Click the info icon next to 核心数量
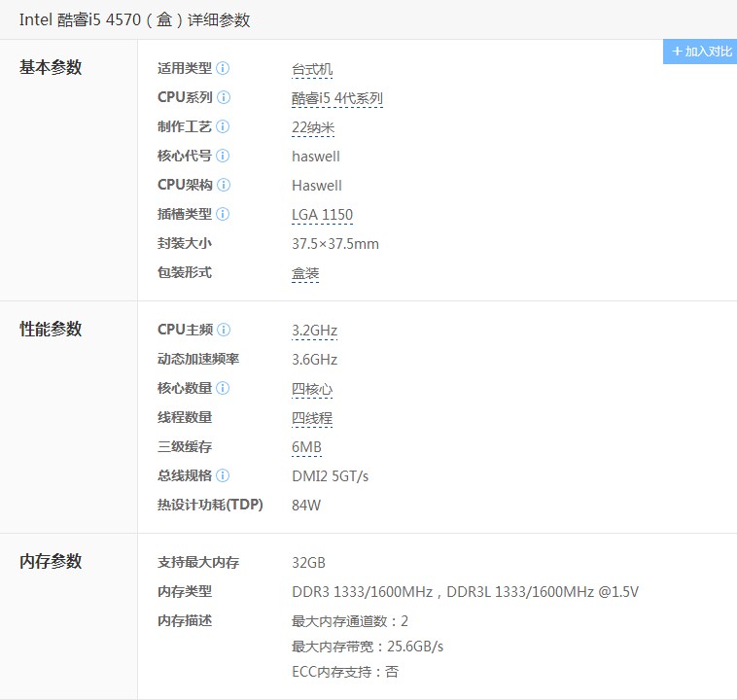The image size is (737, 700). [223, 388]
